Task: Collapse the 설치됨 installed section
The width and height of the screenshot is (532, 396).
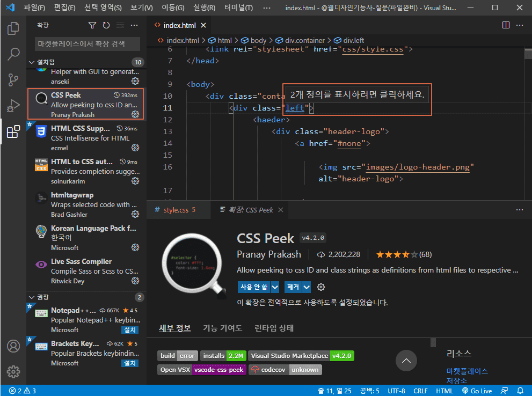Action: [x=32, y=62]
